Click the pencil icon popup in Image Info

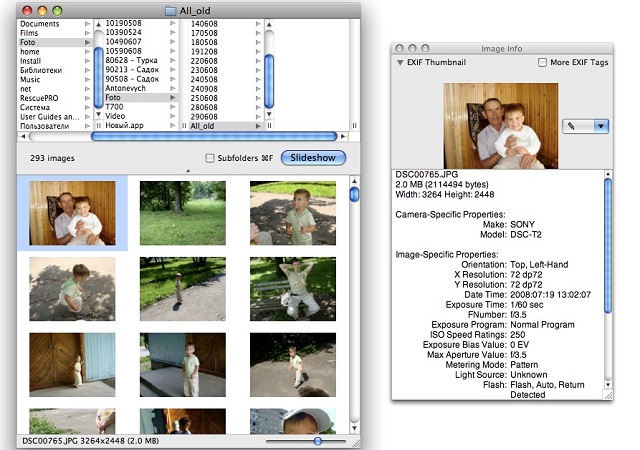[578, 126]
